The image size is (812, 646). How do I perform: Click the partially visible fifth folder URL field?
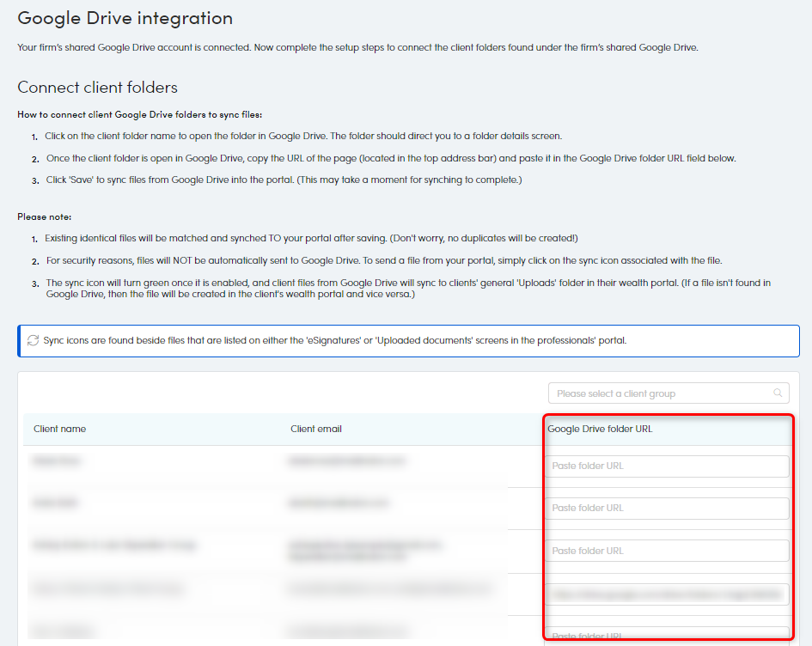[667, 634]
